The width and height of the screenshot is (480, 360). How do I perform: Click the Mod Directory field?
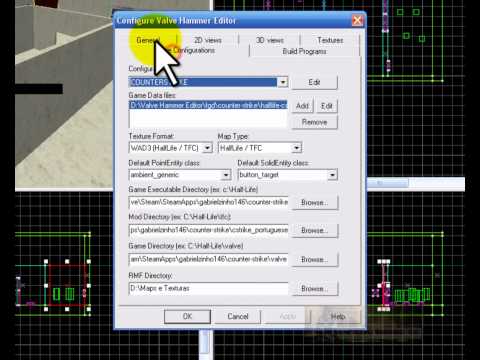pyautogui.click(x=208, y=230)
